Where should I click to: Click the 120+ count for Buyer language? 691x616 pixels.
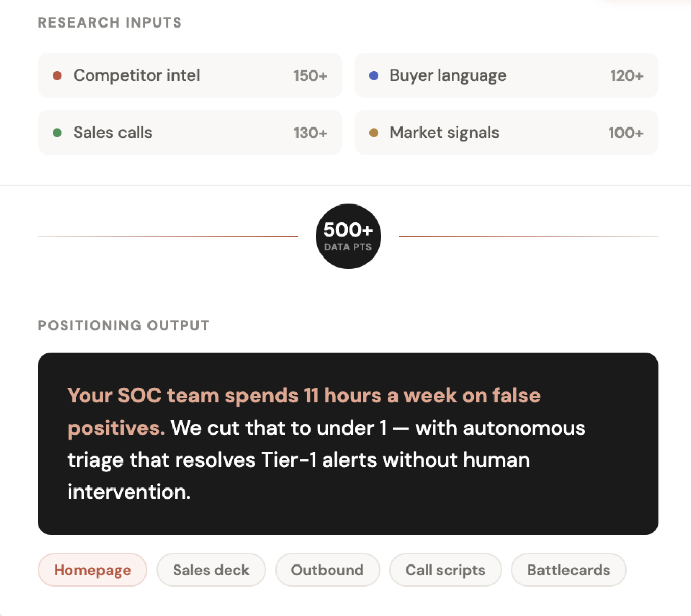point(626,75)
